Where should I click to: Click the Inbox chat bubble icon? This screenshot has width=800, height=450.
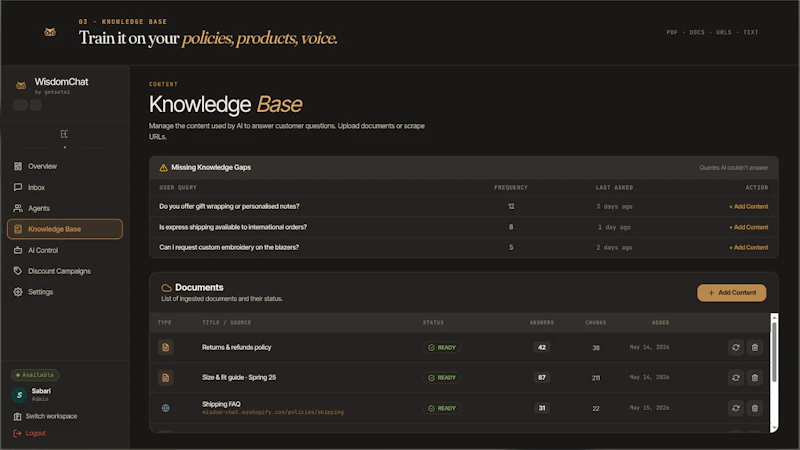18,187
